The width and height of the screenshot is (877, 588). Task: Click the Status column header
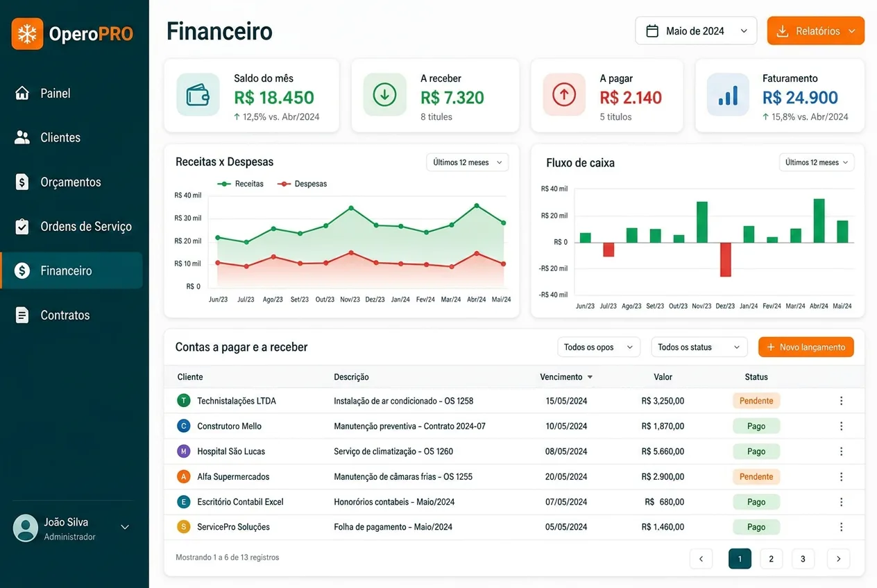(756, 377)
